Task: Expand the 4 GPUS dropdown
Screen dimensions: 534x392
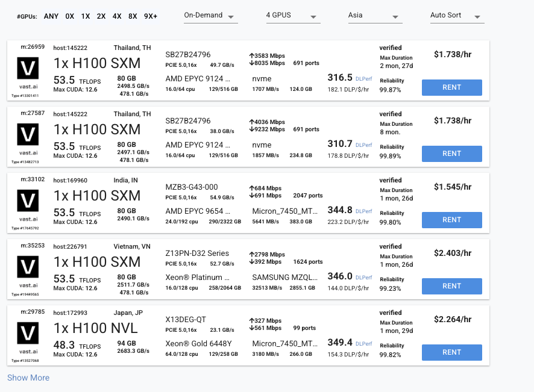Action: 293,16
